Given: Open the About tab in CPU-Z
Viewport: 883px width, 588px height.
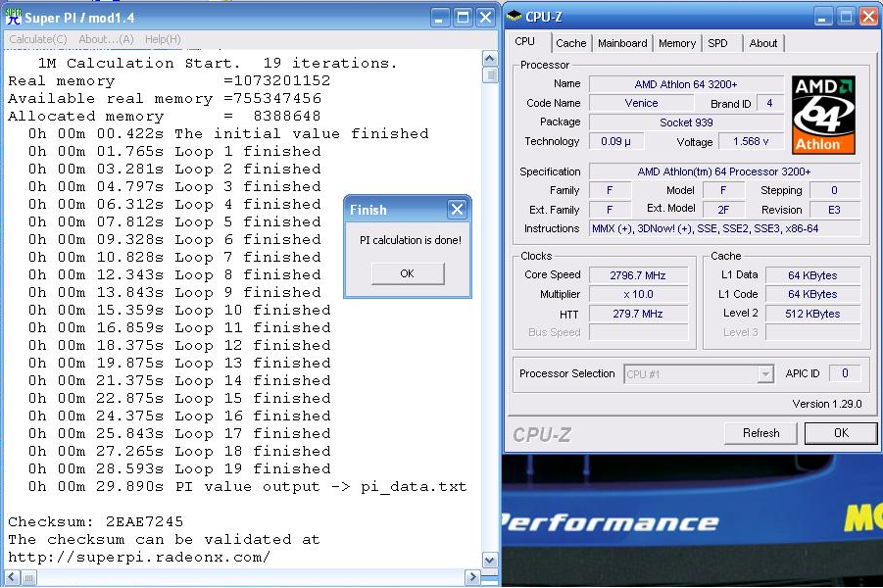Looking at the screenshot, I should 763,43.
